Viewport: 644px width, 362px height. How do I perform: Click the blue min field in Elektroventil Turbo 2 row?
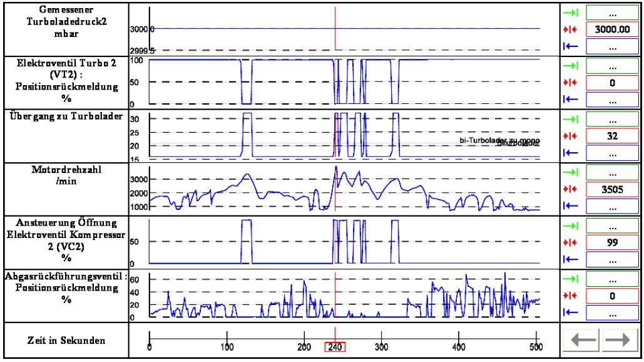[612, 100]
